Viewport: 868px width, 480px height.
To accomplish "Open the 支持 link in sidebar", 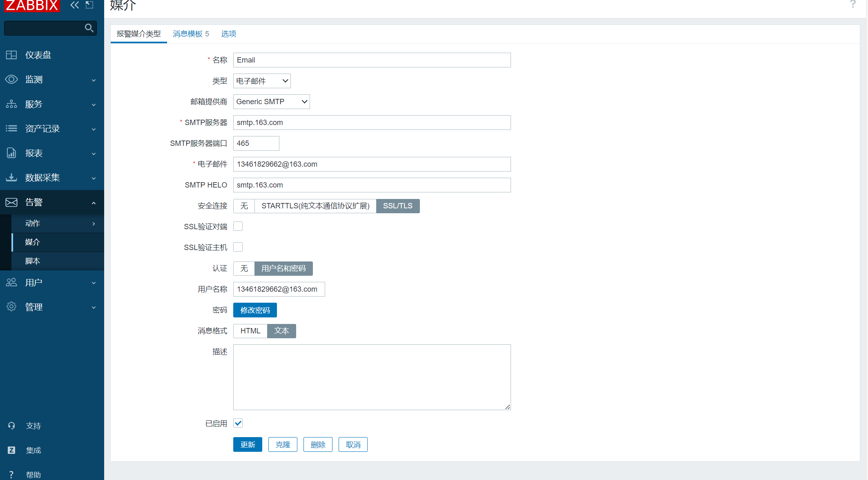I will tap(33, 426).
